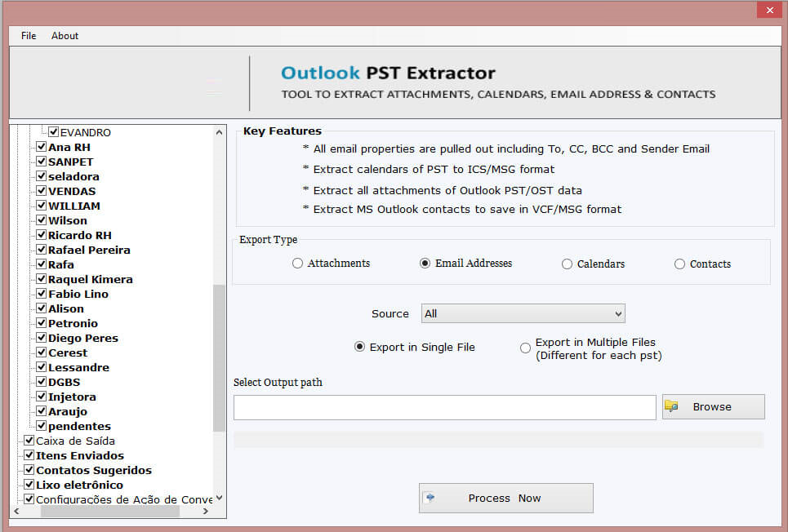The image size is (788, 532).
Task: Open the File menu
Action: click(x=29, y=36)
